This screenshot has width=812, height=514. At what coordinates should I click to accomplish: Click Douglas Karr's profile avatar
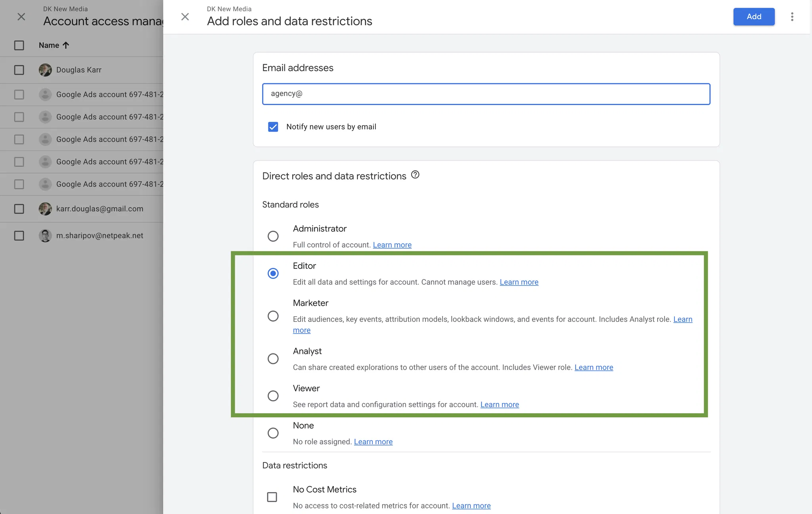(45, 70)
